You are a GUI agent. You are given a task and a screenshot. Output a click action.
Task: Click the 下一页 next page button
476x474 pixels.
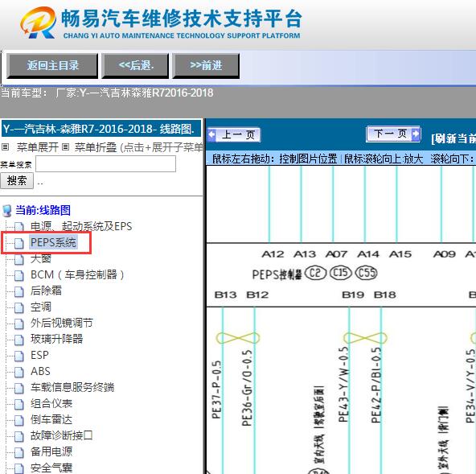[x=393, y=134]
